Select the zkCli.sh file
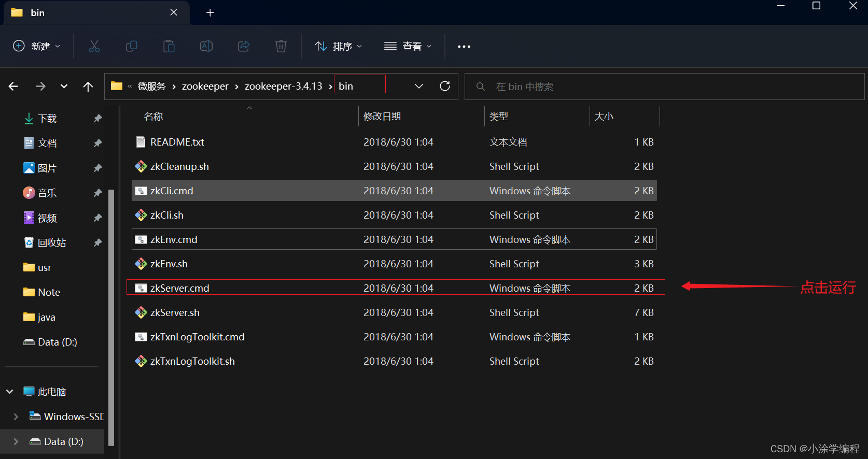Screen dimensions: 868x459 pos(394,215)
